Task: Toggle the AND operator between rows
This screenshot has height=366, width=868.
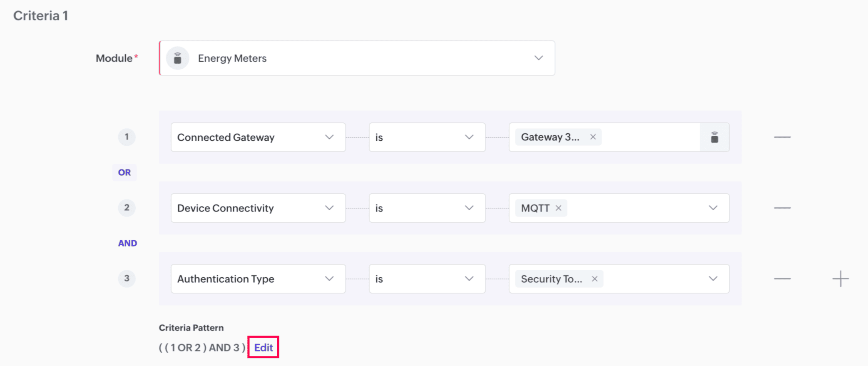Action: pyautogui.click(x=127, y=243)
